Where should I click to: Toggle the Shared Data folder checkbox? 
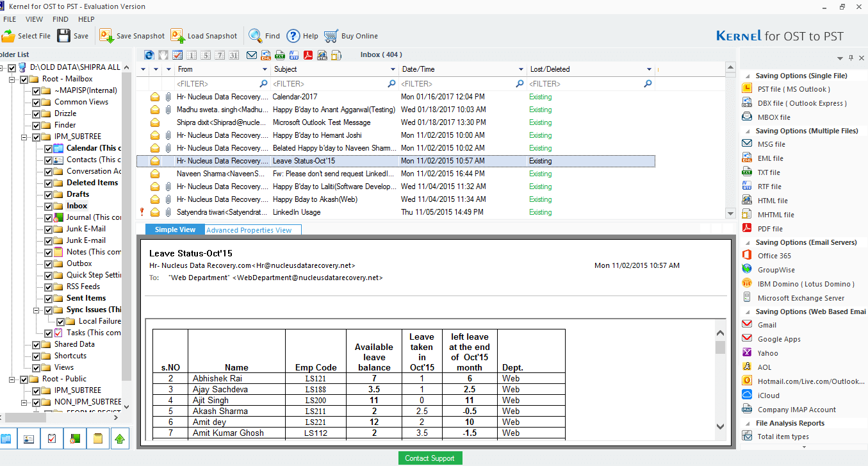tap(37, 344)
